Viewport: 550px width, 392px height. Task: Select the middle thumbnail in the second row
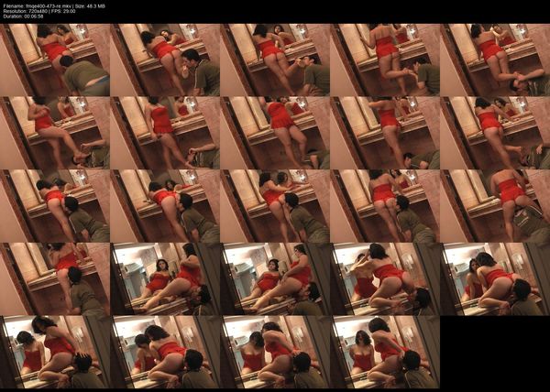[x=275, y=133]
